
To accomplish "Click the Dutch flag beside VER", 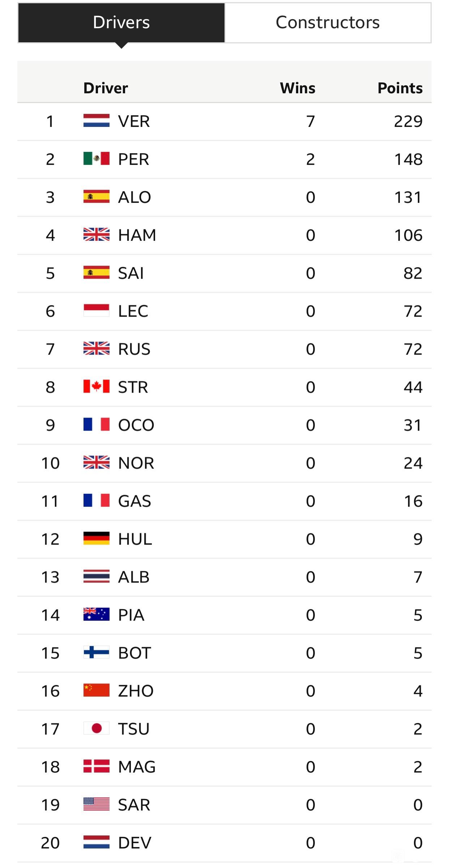I will [96, 121].
